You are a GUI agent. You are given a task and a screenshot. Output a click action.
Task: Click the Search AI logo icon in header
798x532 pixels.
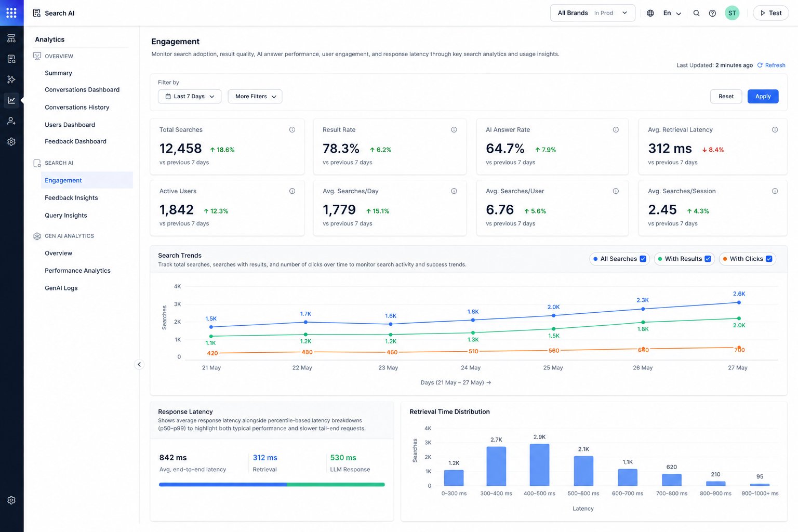[x=37, y=13]
